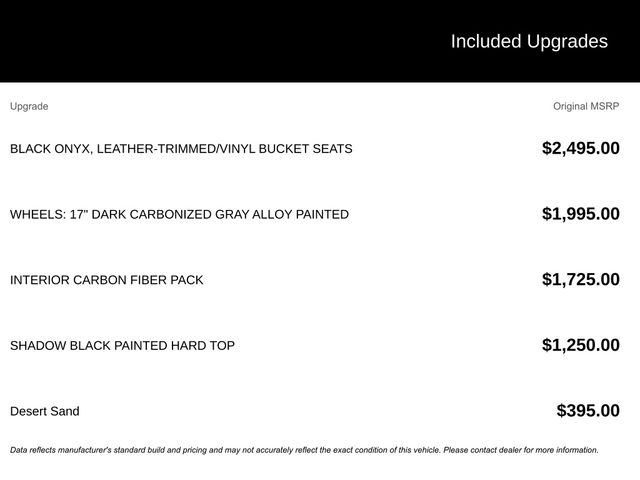Click the INTERIOR CARBON FIBER PACK upgrade
Viewport: 640px width, 480px height.
106,280
